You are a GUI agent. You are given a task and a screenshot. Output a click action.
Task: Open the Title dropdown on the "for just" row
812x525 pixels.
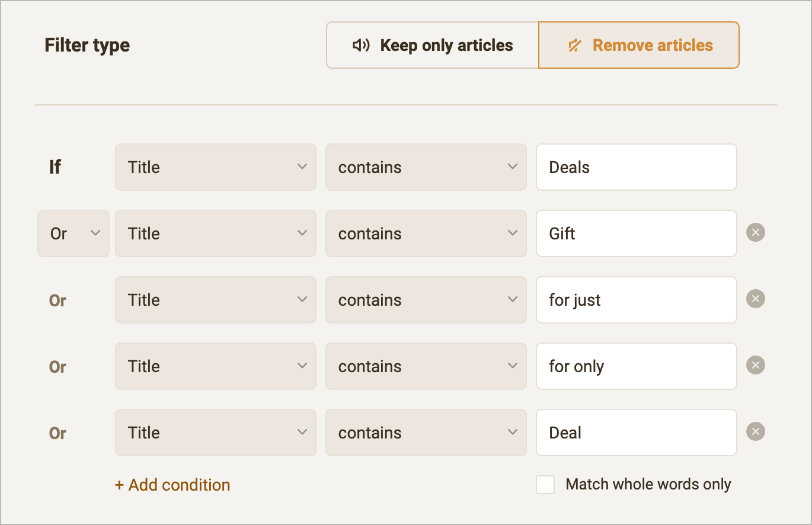coord(215,299)
